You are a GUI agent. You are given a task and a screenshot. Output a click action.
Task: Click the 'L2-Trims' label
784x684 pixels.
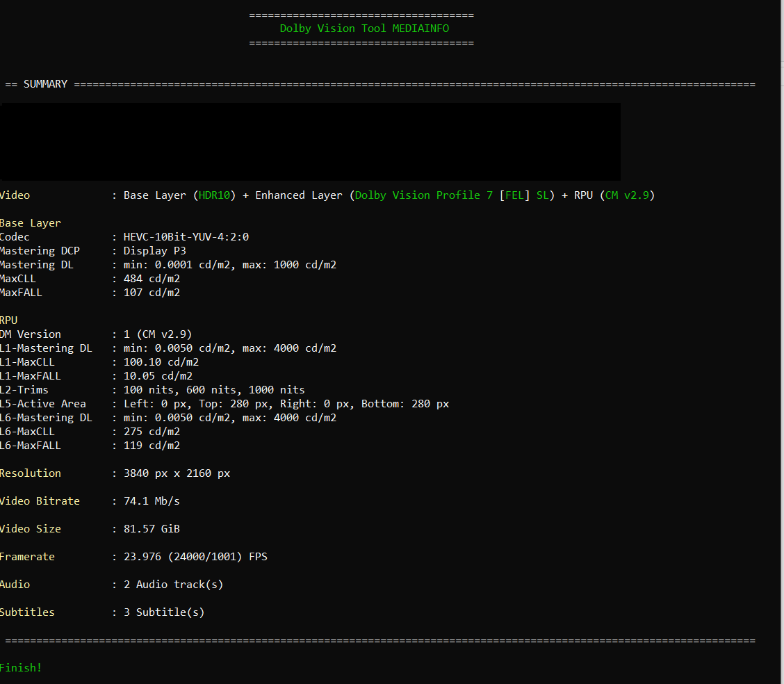coord(24,390)
